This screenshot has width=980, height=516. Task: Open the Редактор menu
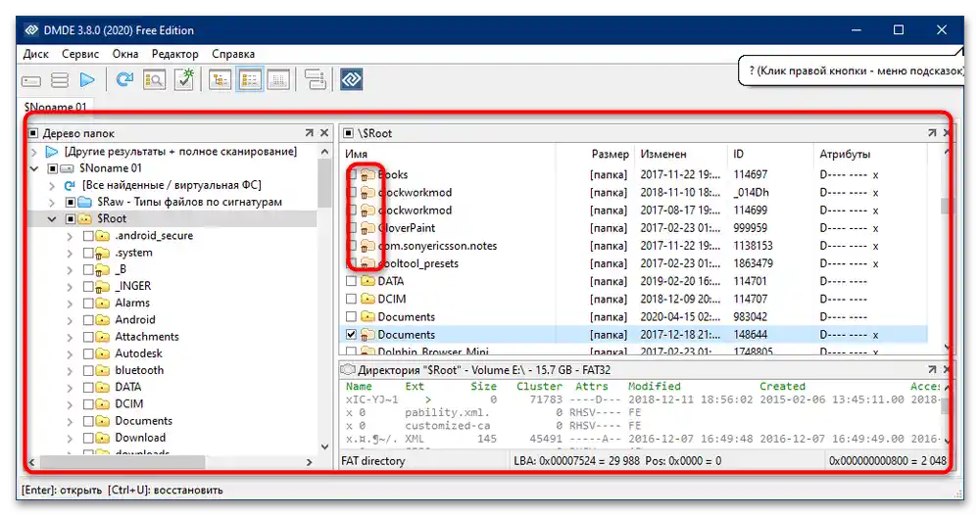point(175,54)
